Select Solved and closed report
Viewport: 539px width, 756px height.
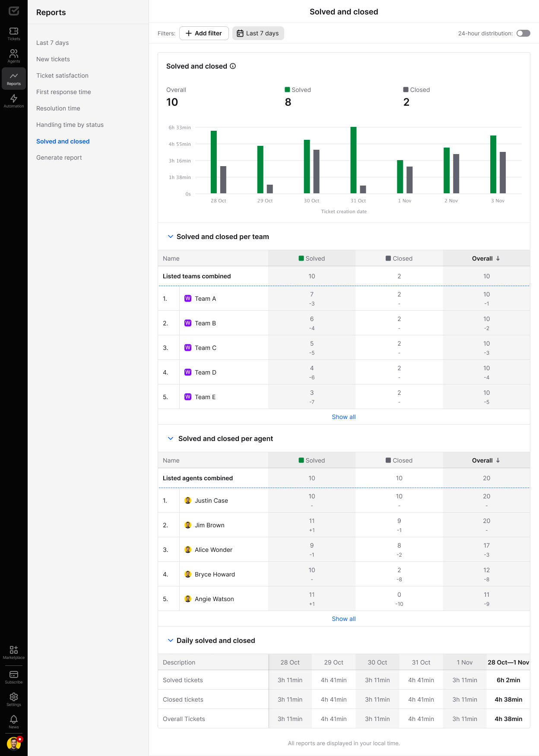pyautogui.click(x=63, y=141)
